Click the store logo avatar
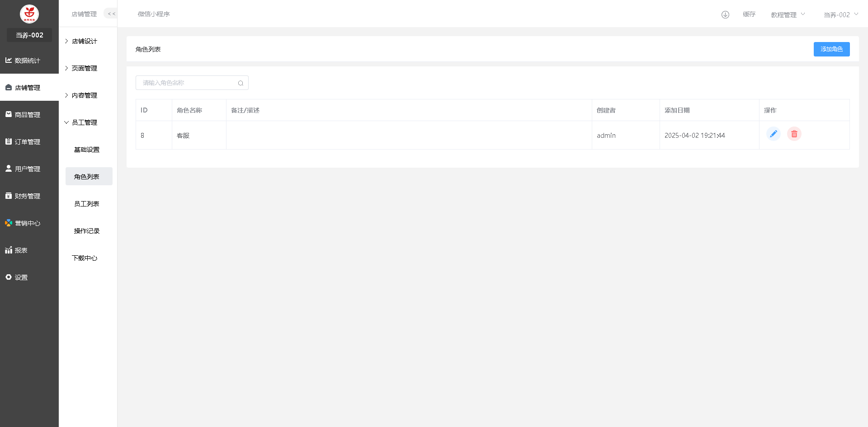The image size is (868, 427). [x=29, y=14]
